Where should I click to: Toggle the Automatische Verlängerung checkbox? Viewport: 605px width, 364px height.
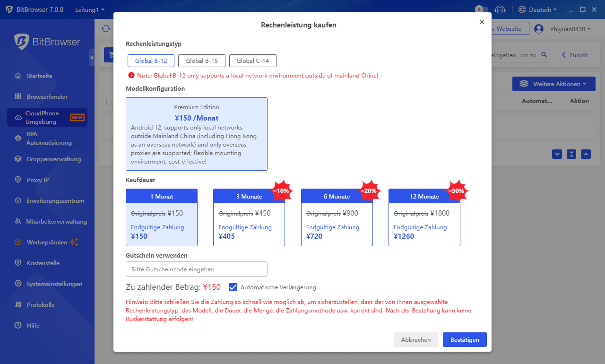[x=233, y=287]
